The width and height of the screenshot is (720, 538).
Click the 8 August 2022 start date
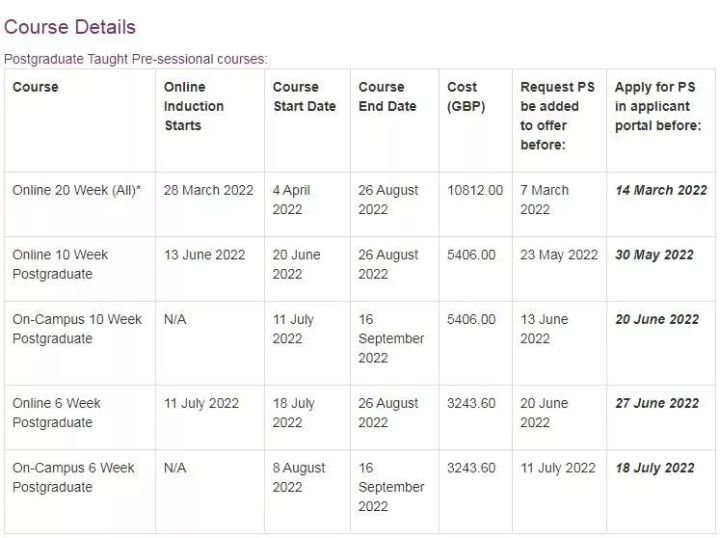click(299, 477)
